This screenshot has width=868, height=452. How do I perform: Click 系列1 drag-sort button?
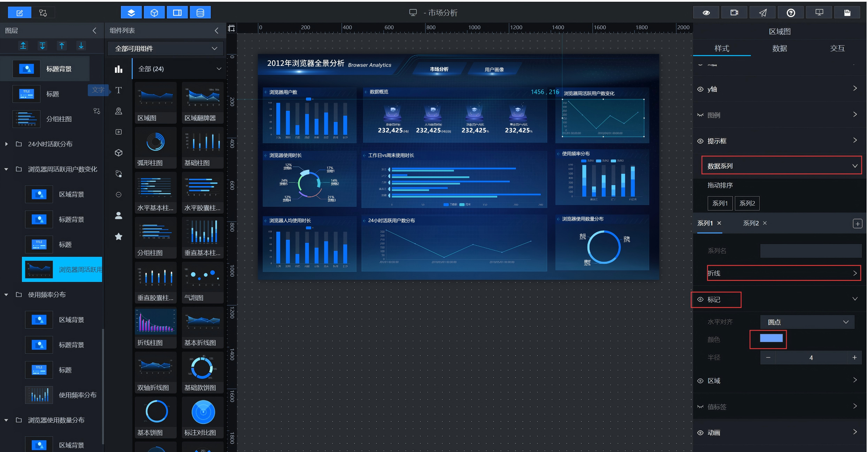tap(720, 203)
